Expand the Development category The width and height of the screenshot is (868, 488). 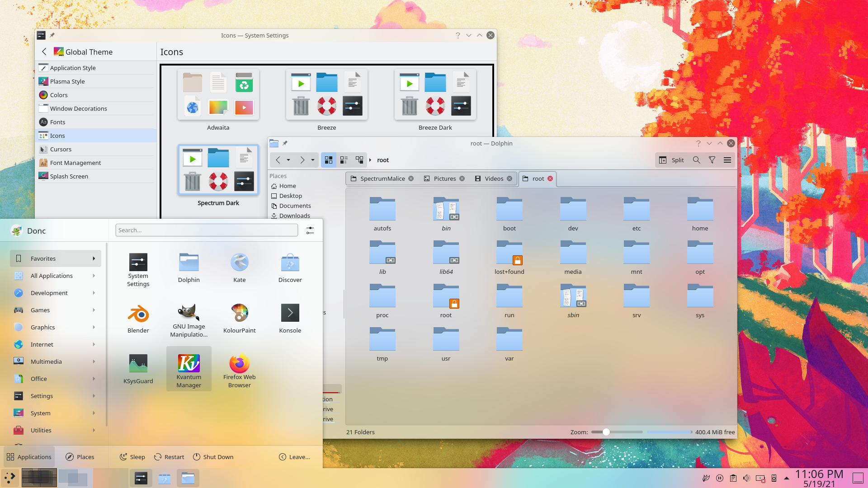(56, 293)
